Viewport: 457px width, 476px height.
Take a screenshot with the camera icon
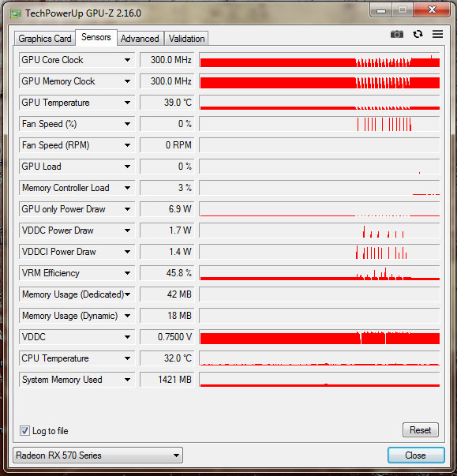tap(396, 34)
